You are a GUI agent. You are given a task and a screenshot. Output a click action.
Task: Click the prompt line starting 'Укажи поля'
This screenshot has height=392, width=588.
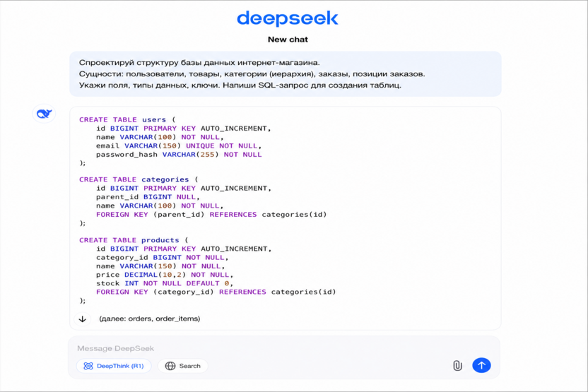pyautogui.click(x=240, y=85)
